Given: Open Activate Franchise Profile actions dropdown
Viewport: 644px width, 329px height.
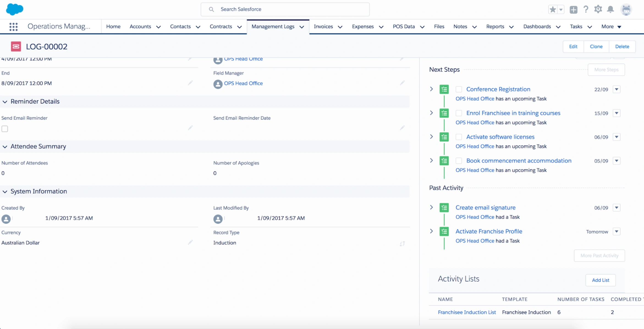Looking at the screenshot, I should [x=617, y=231].
